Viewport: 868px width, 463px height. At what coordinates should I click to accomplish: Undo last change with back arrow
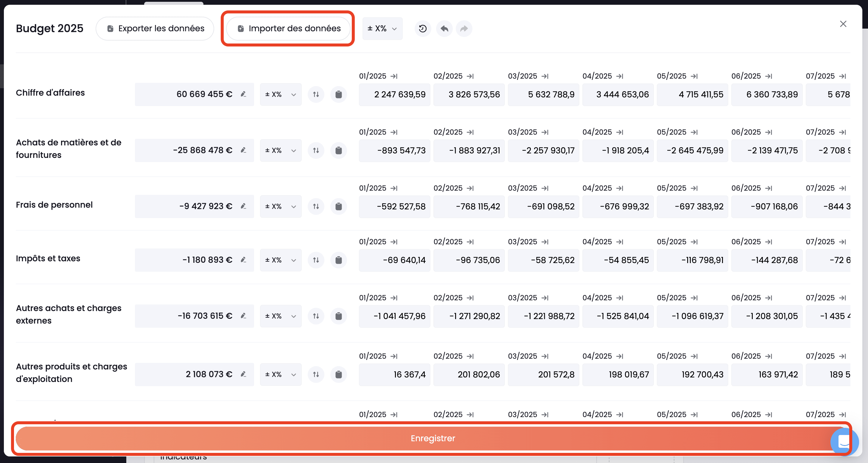click(444, 29)
